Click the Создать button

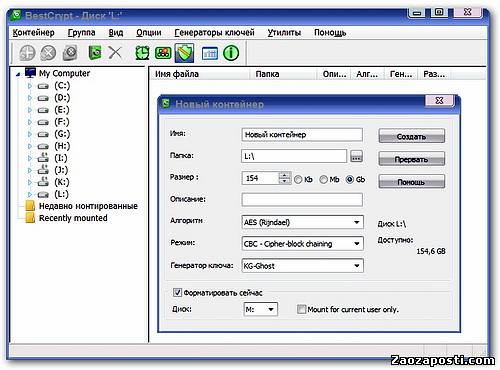click(412, 136)
